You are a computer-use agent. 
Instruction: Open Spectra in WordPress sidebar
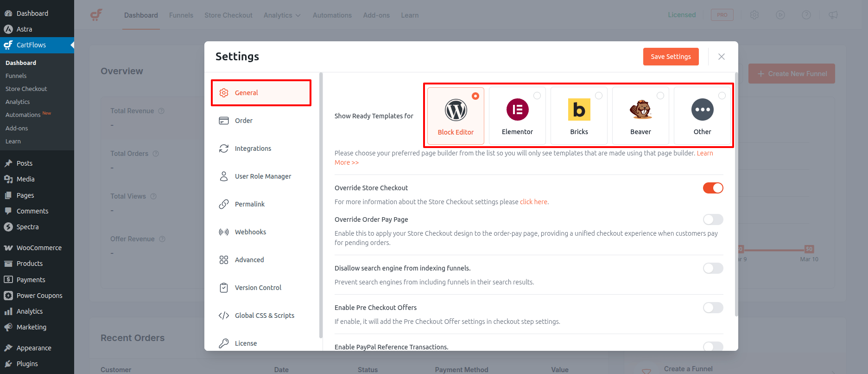[37, 227]
